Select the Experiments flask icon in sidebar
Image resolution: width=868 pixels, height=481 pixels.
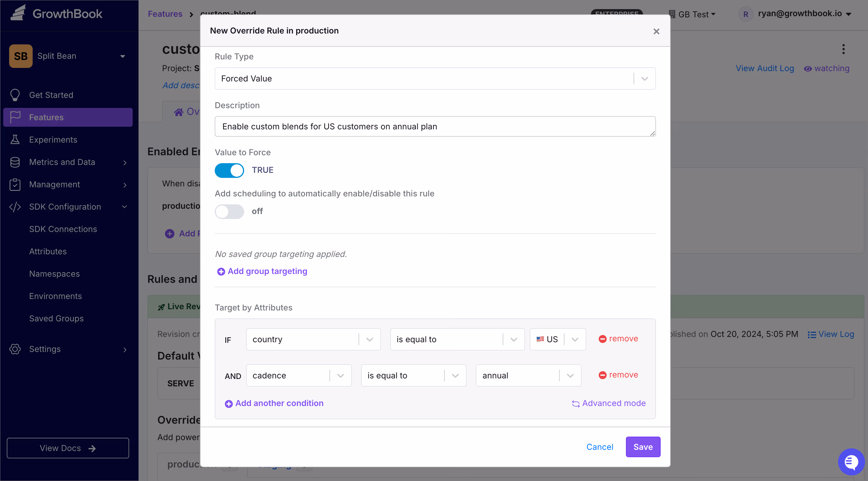point(15,139)
